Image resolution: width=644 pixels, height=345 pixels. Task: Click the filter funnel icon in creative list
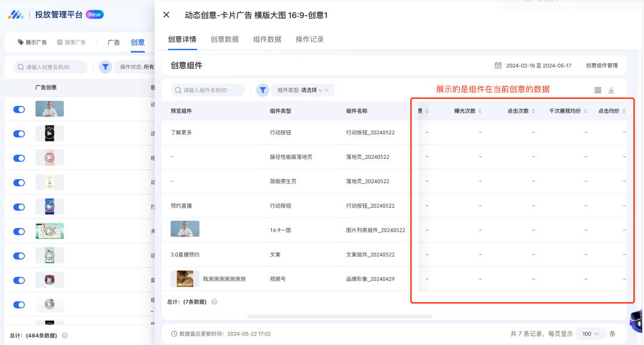[105, 67]
